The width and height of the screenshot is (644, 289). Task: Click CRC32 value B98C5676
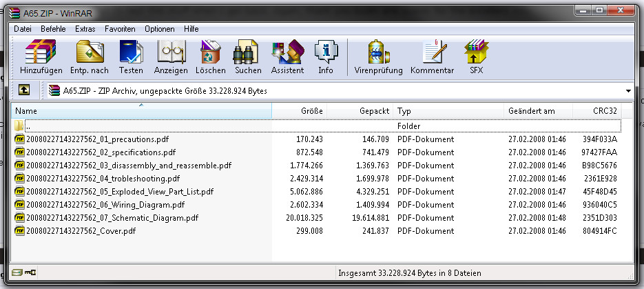click(x=600, y=166)
